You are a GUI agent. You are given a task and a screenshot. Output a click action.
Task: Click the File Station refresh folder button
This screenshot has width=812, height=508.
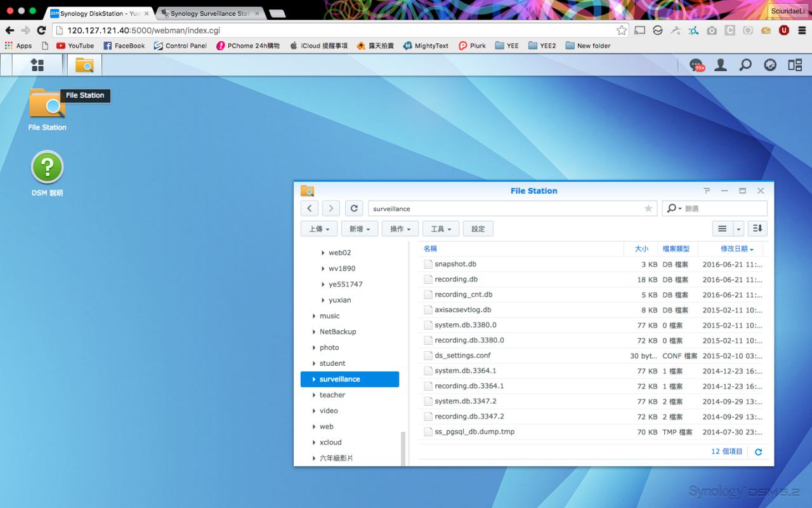point(354,208)
